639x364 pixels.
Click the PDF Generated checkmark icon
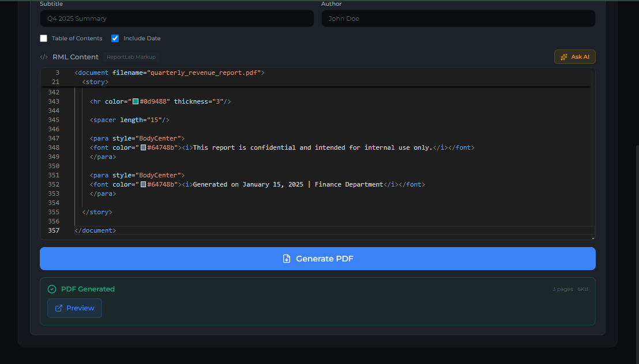coord(52,289)
